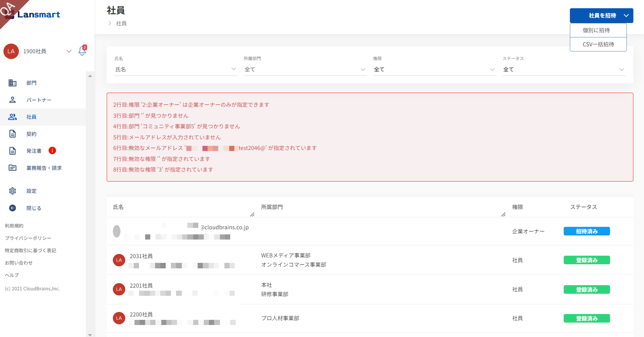Image resolution: width=644 pixels, height=337 pixels.
Task: Open the お問い合わせ link
Action: (x=19, y=263)
